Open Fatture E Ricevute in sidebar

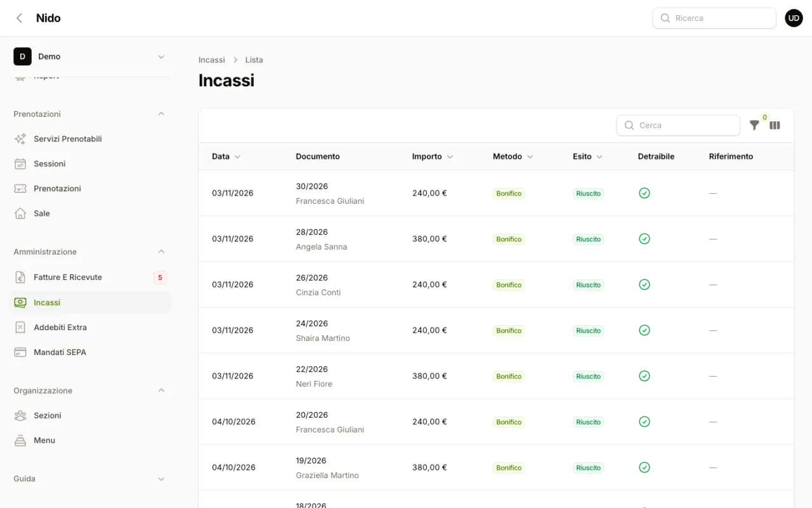[x=90, y=277]
